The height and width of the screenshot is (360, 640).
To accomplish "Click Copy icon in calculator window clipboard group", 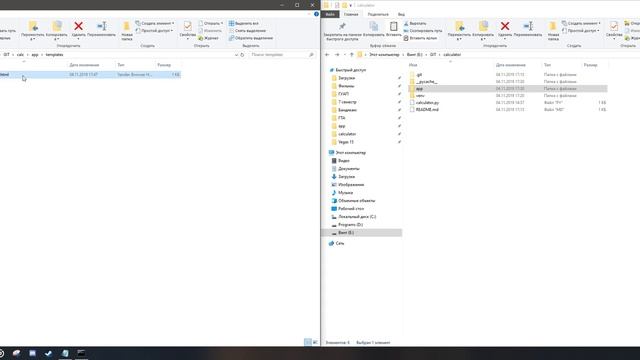I will (373, 29).
